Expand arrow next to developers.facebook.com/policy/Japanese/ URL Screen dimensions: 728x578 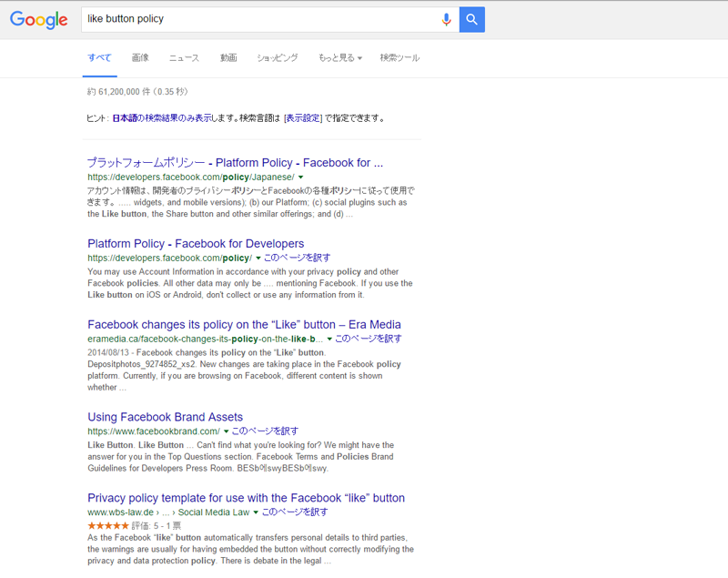tap(301, 177)
